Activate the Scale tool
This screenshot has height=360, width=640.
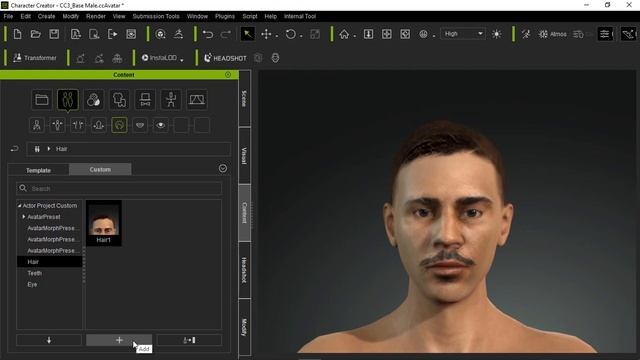(315, 34)
